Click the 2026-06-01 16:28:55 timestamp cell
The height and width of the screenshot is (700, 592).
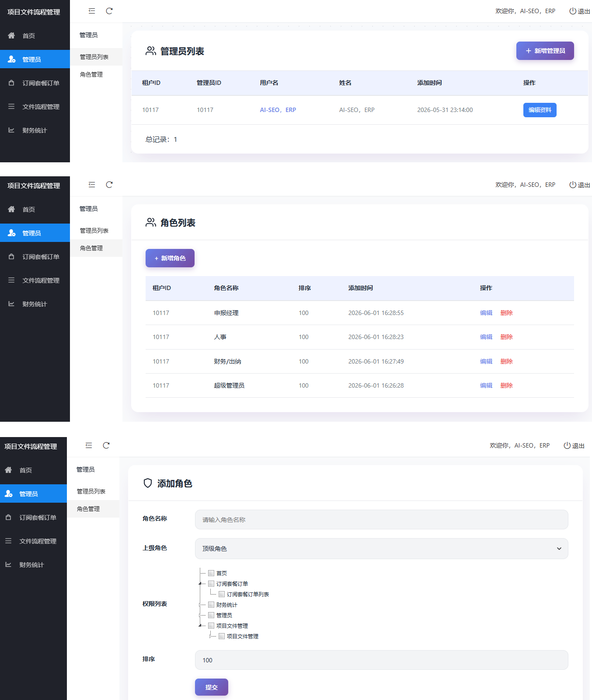tap(376, 313)
